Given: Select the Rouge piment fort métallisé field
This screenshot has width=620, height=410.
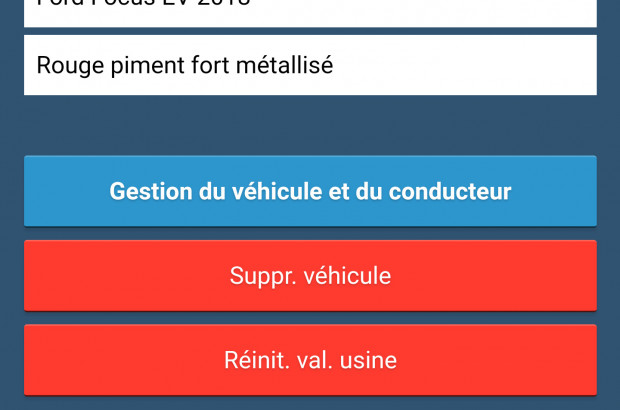Looking at the screenshot, I should pos(310,66).
